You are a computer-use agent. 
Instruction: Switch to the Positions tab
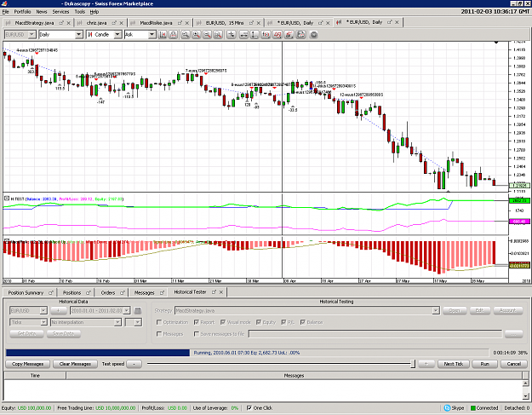point(72,293)
